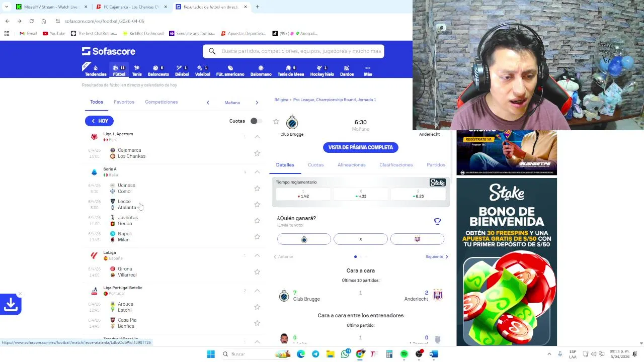Click the HOY back button
Screen dimensions: 644x362
(x=99, y=121)
